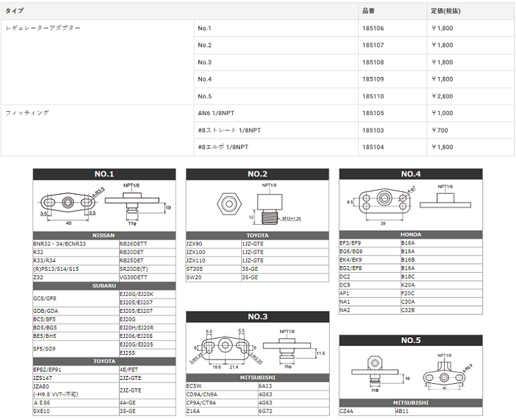This screenshot has width=516, height=420.
Task: Click the SXE10 model cell
Action: coord(76,411)
